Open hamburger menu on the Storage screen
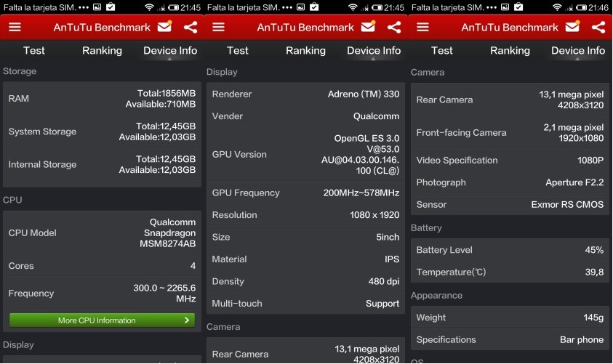Image resolution: width=613 pixels, height=364 pixels. (15, 28)
